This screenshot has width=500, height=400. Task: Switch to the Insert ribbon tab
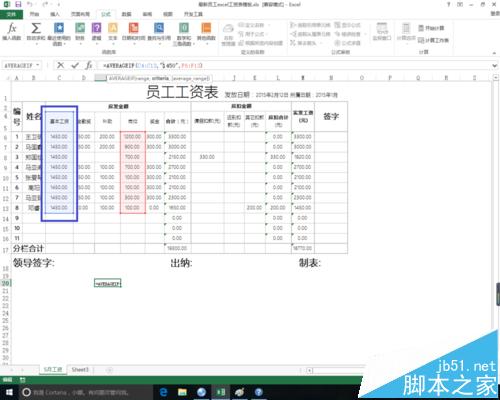click(x=55, y=14)
